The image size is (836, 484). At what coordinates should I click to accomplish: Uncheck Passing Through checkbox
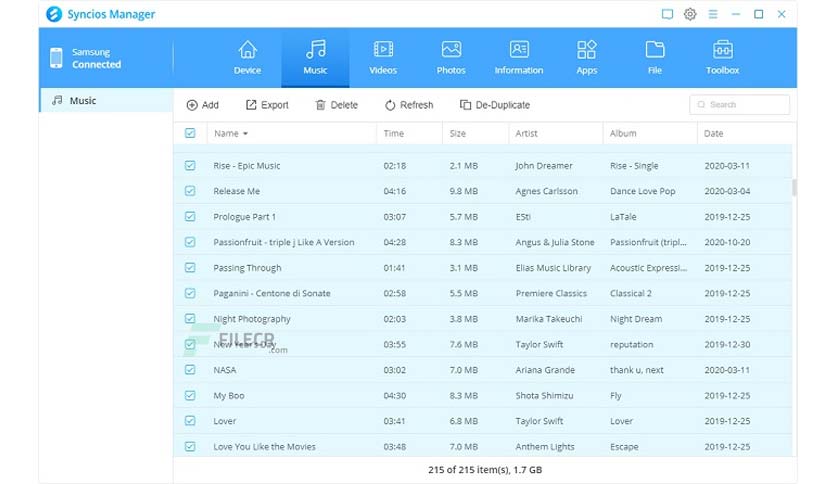190,268
